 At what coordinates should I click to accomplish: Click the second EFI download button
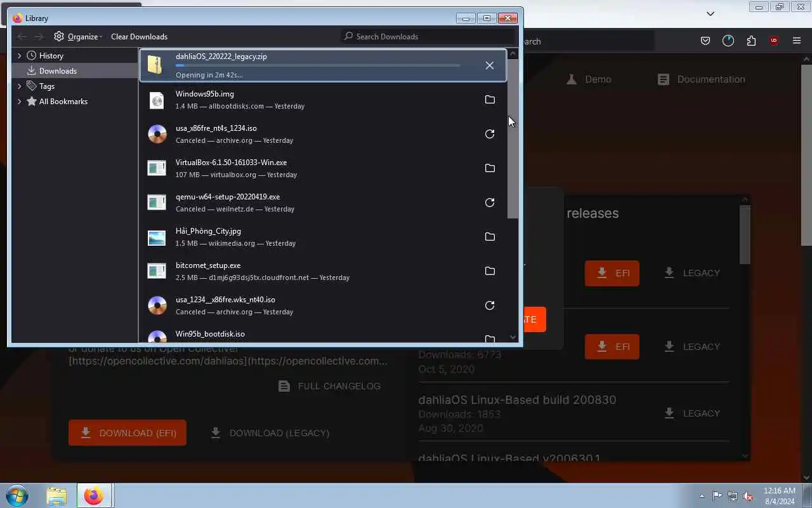click(612, 347)
